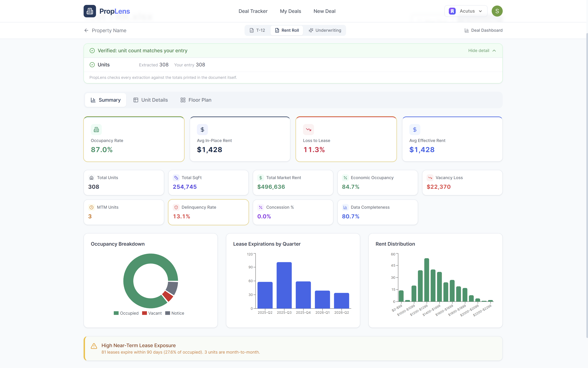Open the Floor Plan tab
588x368 pixels.
(196, 100)
